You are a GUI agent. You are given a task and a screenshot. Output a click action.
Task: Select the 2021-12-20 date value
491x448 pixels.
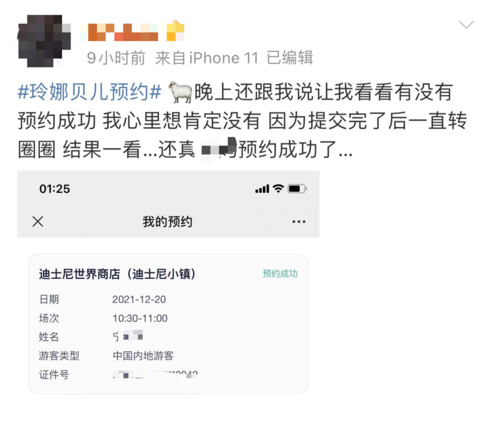[139, 299]
